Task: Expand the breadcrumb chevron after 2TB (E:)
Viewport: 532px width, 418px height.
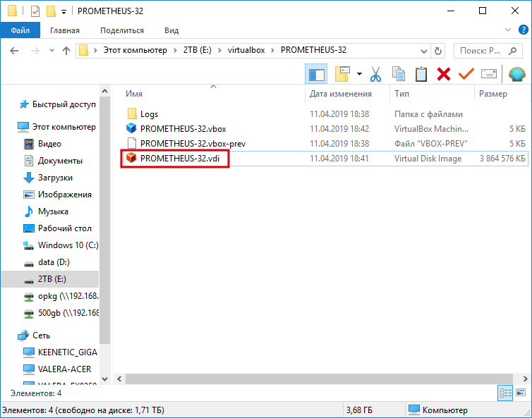Action: click(x=219, y=50)
